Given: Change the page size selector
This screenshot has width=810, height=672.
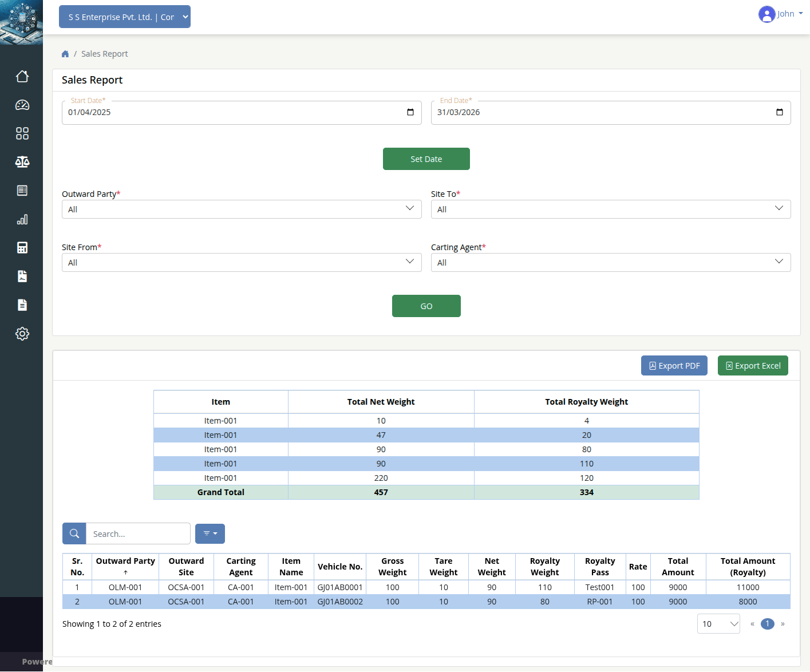Looking at the screenshot, I should pyautogui.click(x=718, y=624).
